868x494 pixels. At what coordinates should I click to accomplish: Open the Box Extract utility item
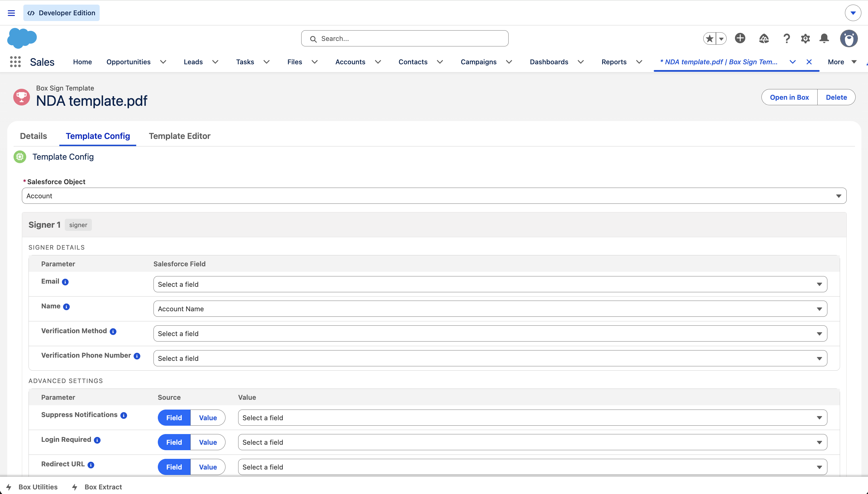coord(97,487)
